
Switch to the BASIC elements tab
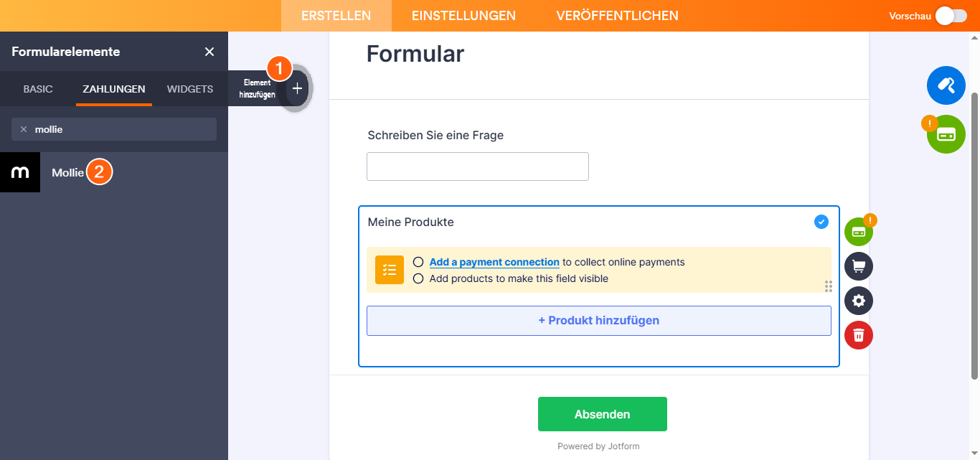[x=37, y=89]
